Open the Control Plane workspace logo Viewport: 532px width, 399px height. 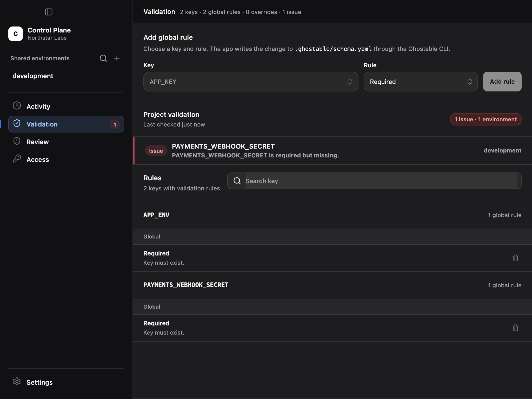click(x=16, y=34)
